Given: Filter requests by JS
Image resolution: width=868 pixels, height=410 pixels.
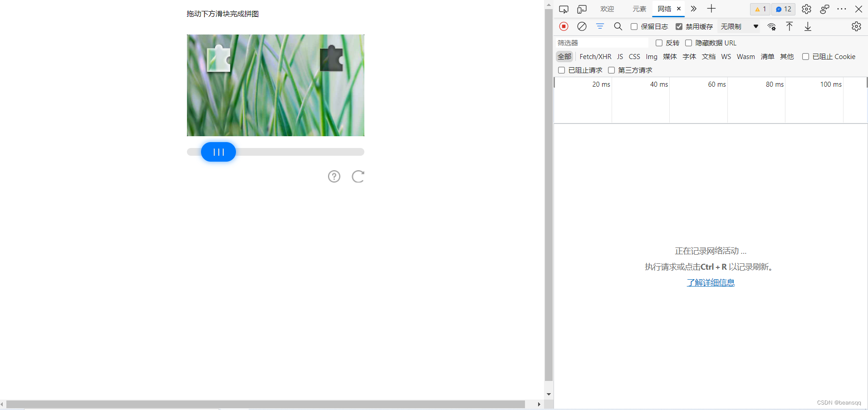Looking at the screenshot, I should coord(620,56).
